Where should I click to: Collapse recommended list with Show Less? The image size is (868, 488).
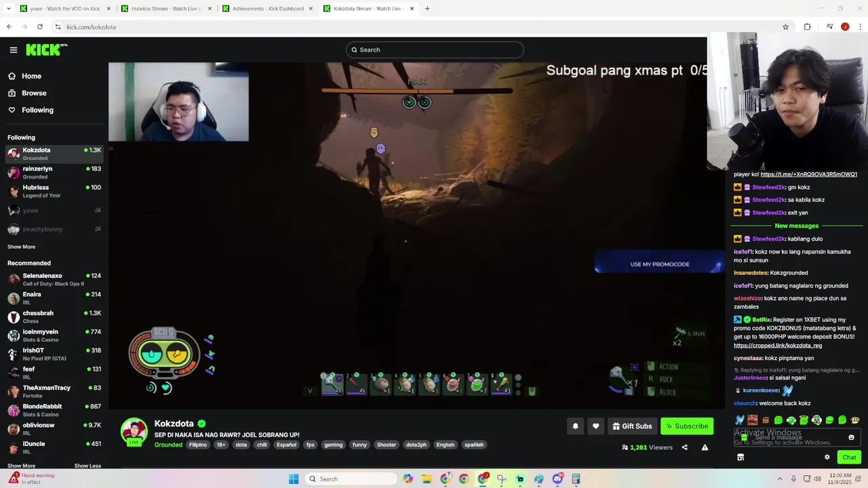(x=87, y=466)
